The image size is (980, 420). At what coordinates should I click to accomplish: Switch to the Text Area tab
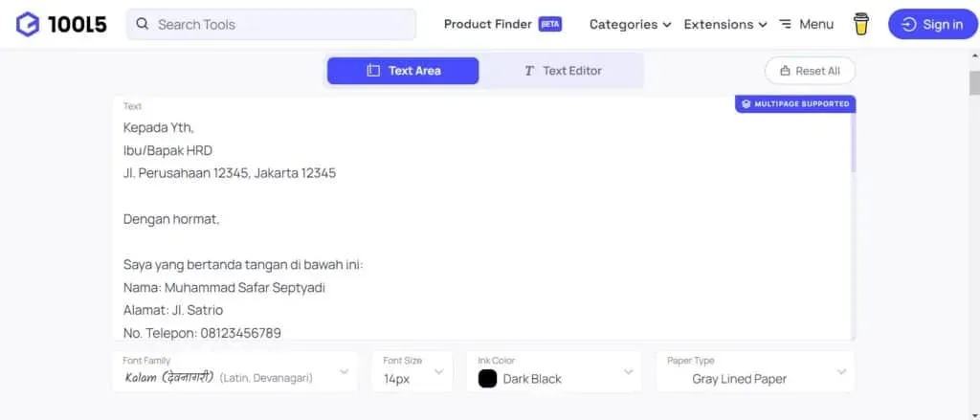[403, 71]
